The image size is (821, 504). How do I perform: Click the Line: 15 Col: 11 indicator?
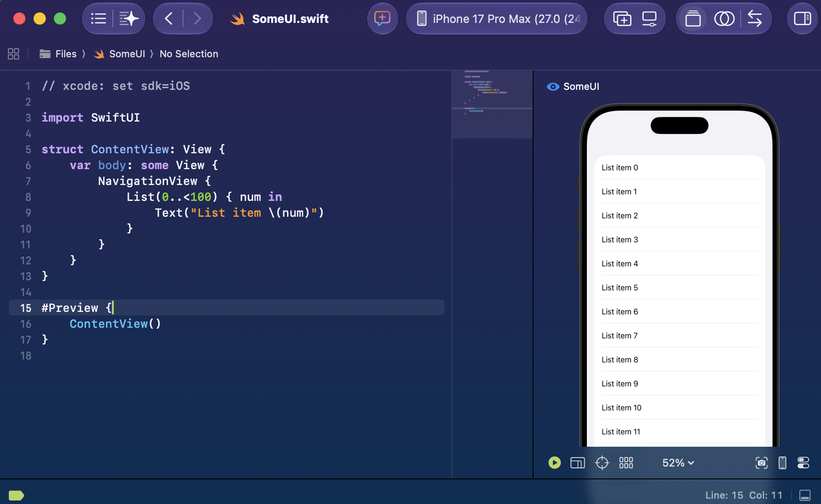pos(744,495)
